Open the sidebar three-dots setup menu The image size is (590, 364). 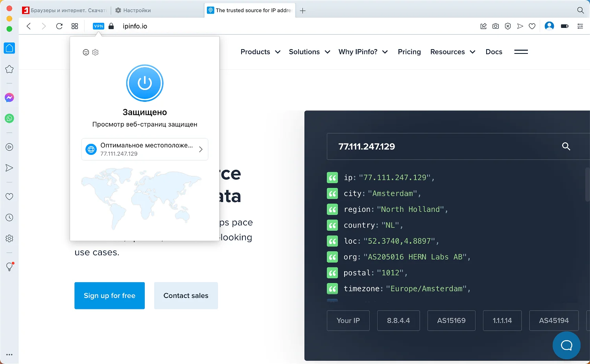click(9, 355)
